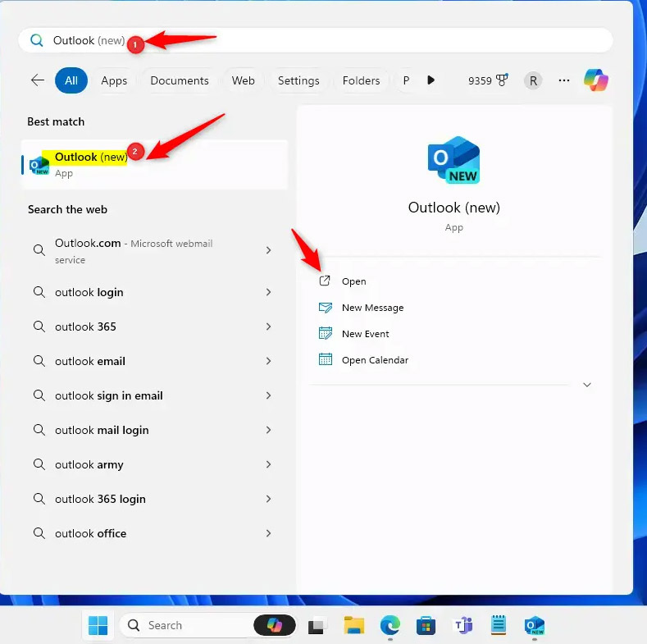
Task: Expand chevron beside outlook 365 login
Action: [x=268, y=499]
